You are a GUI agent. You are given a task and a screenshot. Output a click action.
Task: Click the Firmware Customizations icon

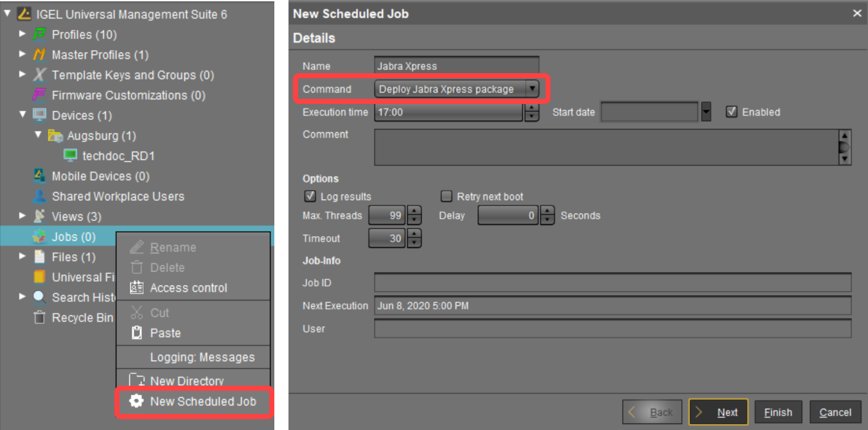[x=40, y=96]
